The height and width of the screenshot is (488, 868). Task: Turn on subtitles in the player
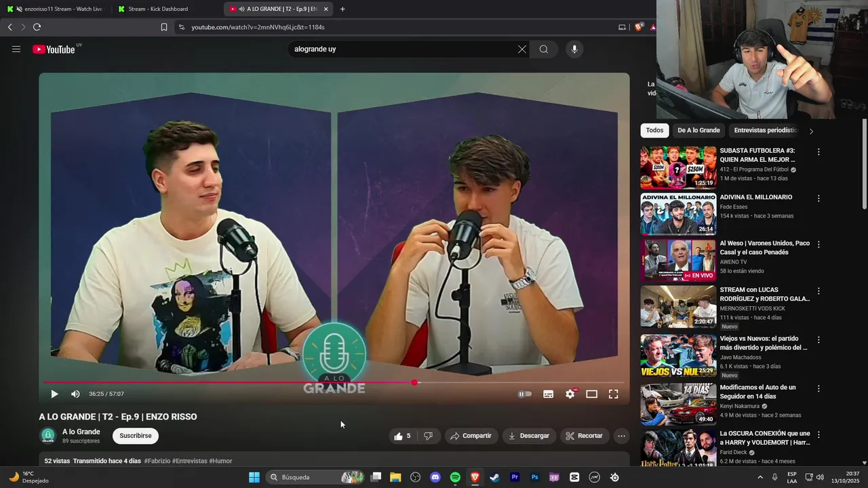549,394
